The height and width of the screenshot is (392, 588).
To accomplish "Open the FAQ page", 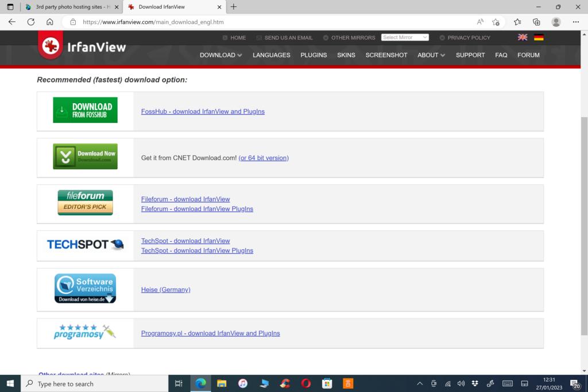I will (x=501, y=55).
